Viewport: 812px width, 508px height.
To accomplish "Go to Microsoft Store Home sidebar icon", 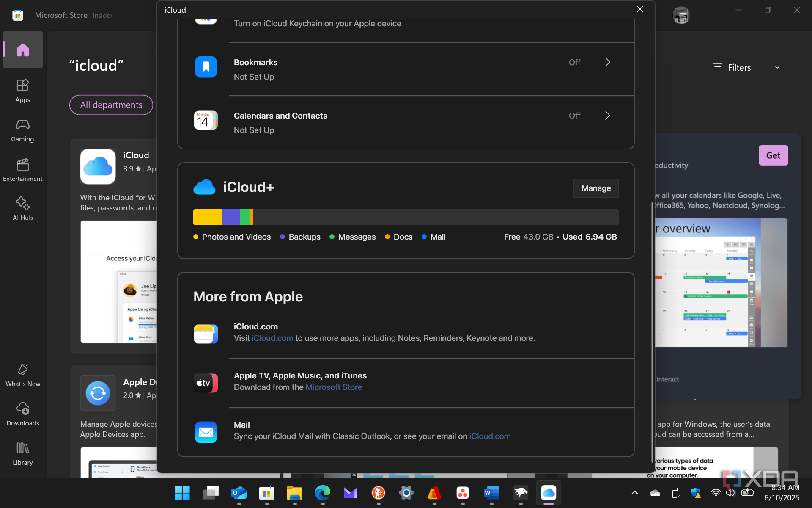I will (x=23, y=50).
